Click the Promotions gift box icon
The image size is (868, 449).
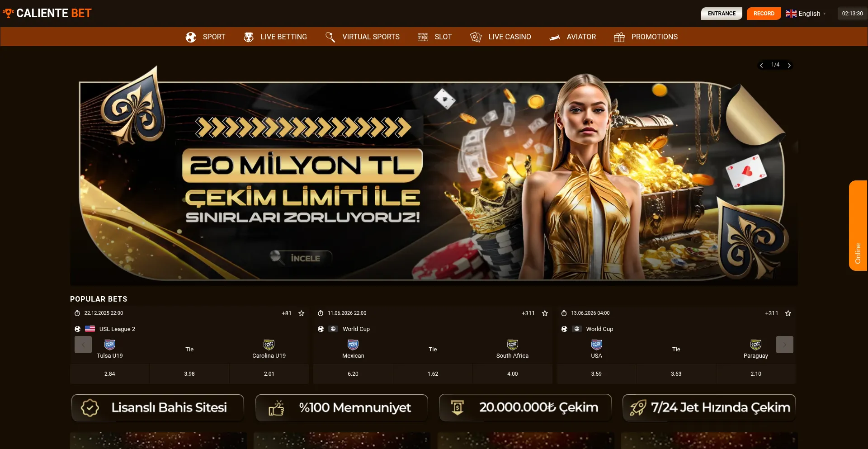[619, 37]
